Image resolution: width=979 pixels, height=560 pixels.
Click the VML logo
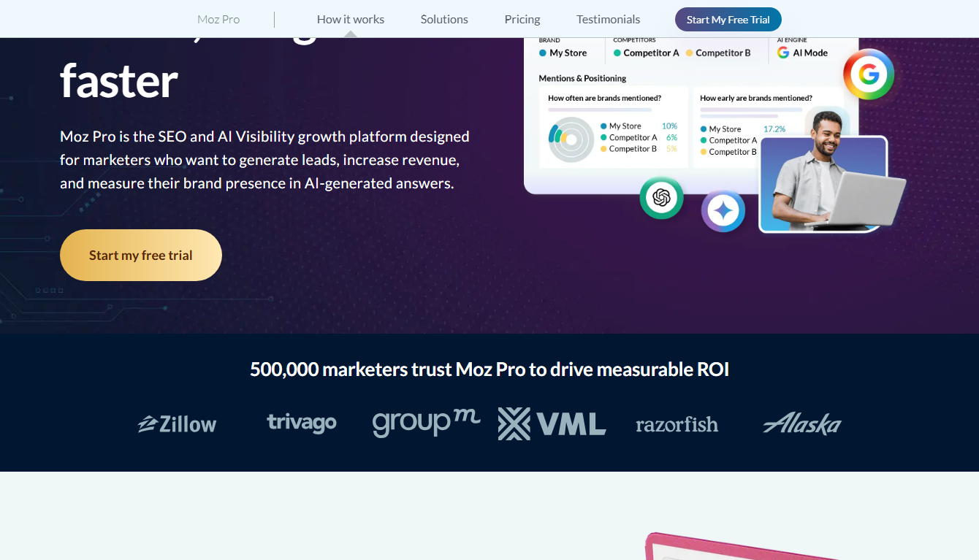click(552, 423)
